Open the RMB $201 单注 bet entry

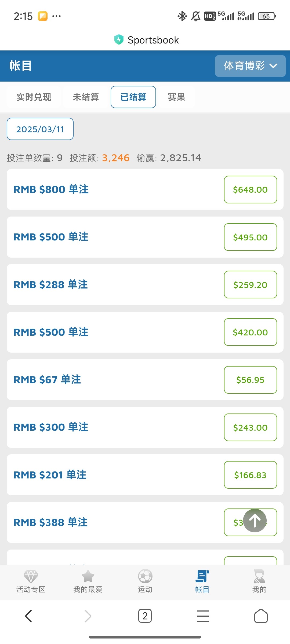tap(50, 475)
